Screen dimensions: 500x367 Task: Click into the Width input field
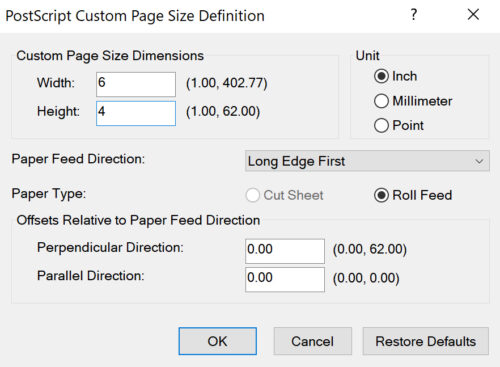pyautogui.click(x=136, y=84)
